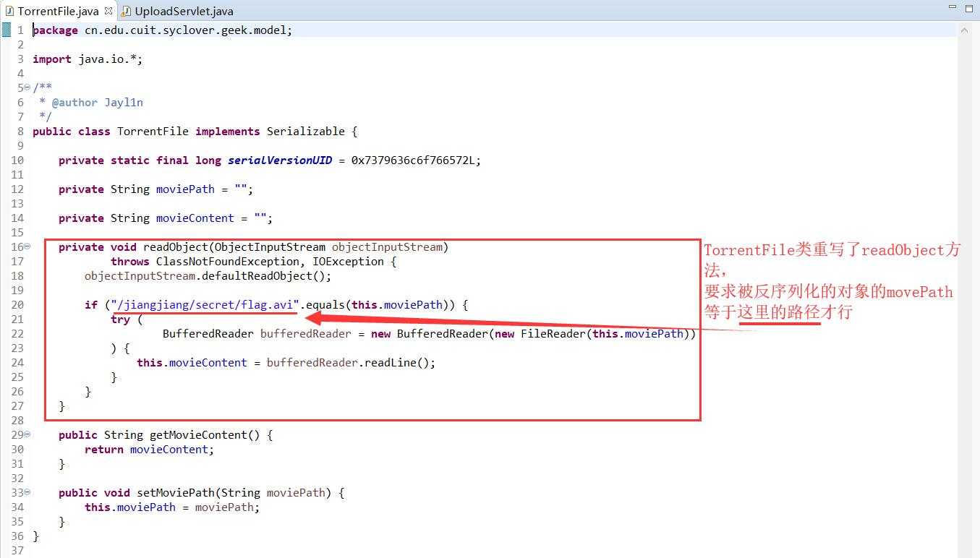Screen dimensions: 980x558
Task: Click the readObject method name on line 16
Action: coord(175,246)
